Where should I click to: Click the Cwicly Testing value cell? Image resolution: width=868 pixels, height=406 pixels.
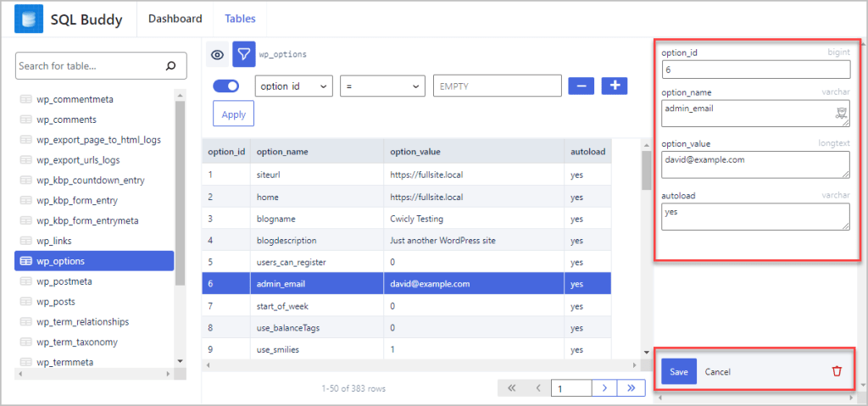point(474,219)
